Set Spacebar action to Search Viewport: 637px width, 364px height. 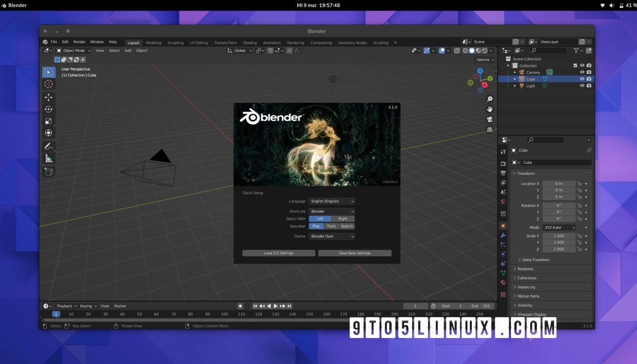[x=347, y=226]
